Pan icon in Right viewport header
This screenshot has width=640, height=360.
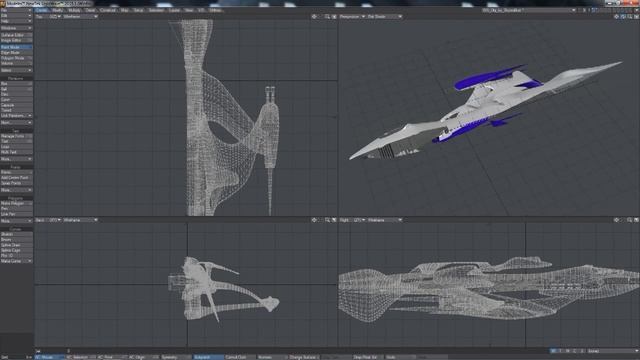616,220
